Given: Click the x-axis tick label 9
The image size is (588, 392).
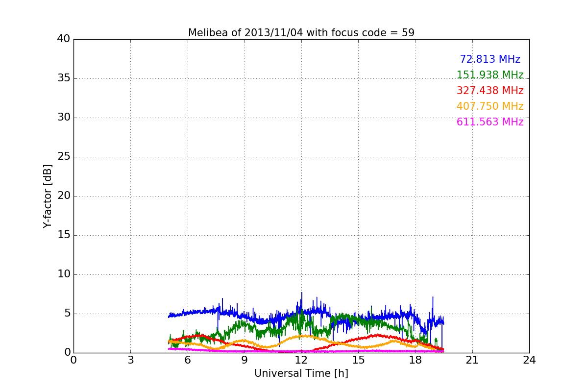Looking at the screenshot, I should point(245,360).
